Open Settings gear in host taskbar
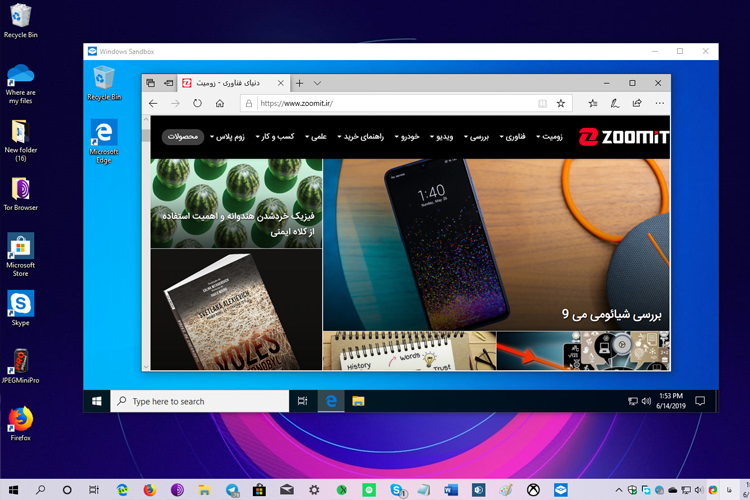Screen dimensions: 750x500 tap(314, 489)
